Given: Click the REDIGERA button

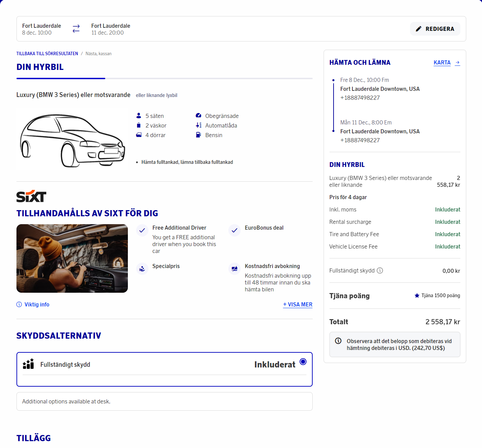Looking at the screenshot, I should (435, 29).
